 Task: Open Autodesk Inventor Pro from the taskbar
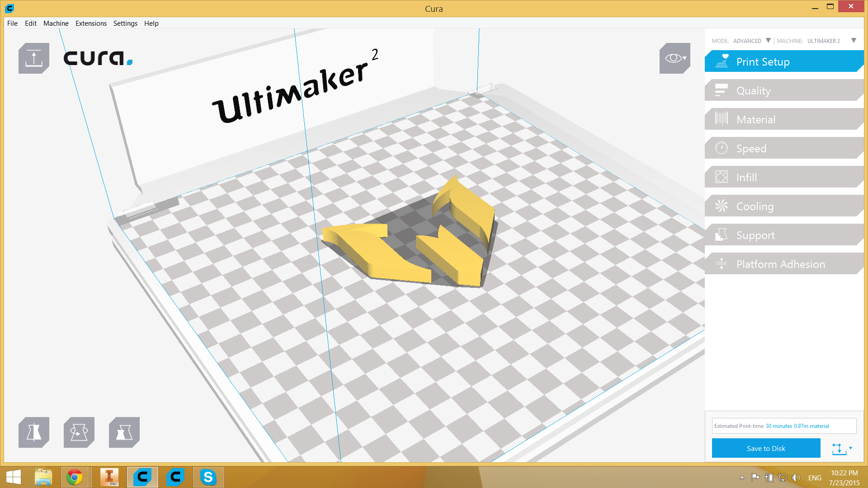[x=109, y=477]
